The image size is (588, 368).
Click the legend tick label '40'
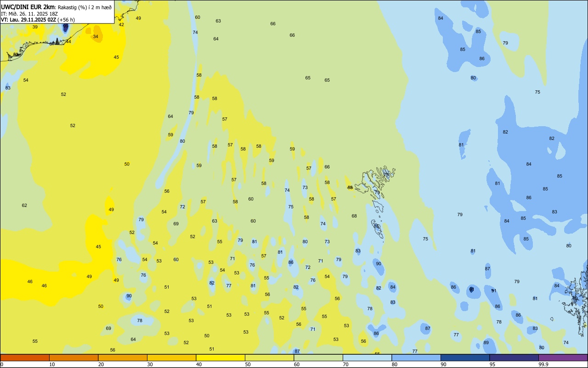click(x=198, y=364)
